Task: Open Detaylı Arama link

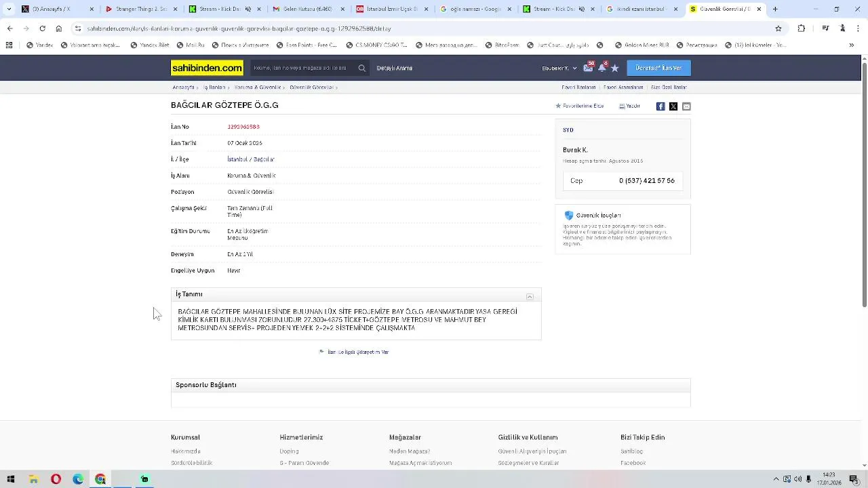Action: pos(395,68)
